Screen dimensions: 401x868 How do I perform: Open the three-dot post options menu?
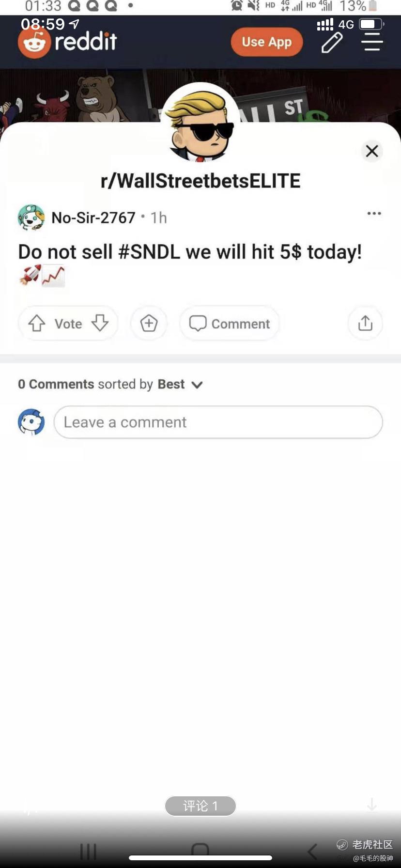374,214
